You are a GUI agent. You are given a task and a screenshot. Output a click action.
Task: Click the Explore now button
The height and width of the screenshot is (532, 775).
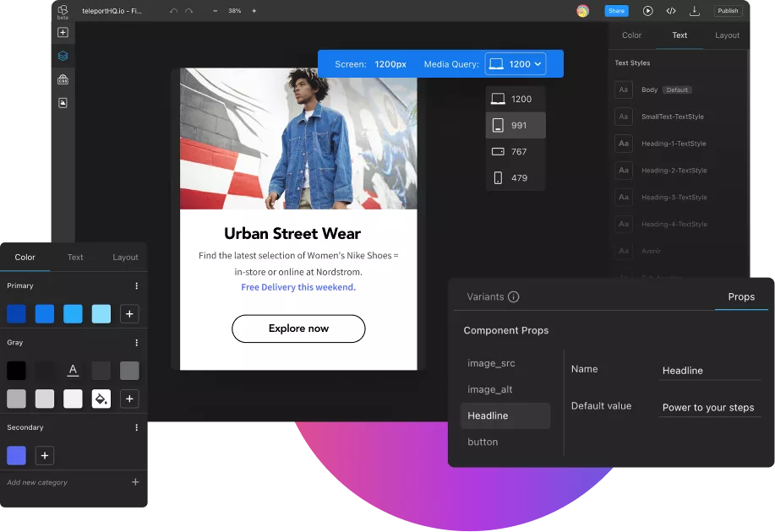click(297, 328)
